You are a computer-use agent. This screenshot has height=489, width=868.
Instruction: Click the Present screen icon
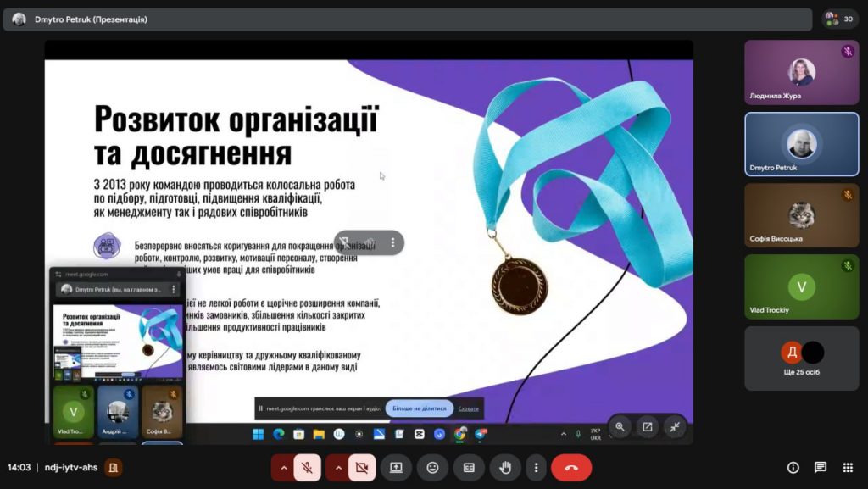click(x=396, y=467)
